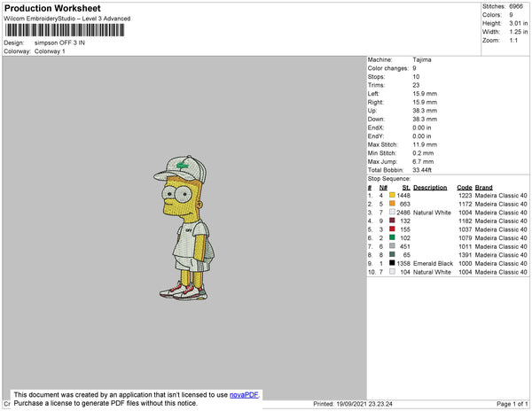Click 'Wilcom EmbroideryStudio – Level 3 Advanced' text
The height and width of the screenshot is (411, 532).
tap(67, 19)
